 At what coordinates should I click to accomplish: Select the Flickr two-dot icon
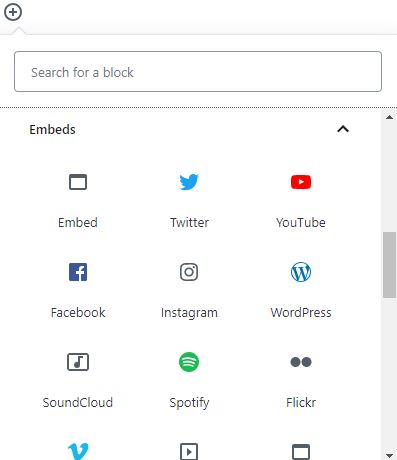point(301,362)
